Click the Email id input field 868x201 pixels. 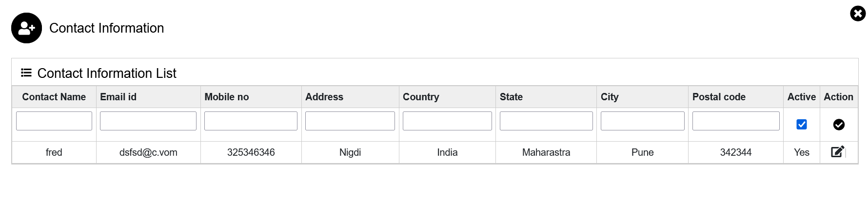[x=148, y=121]
